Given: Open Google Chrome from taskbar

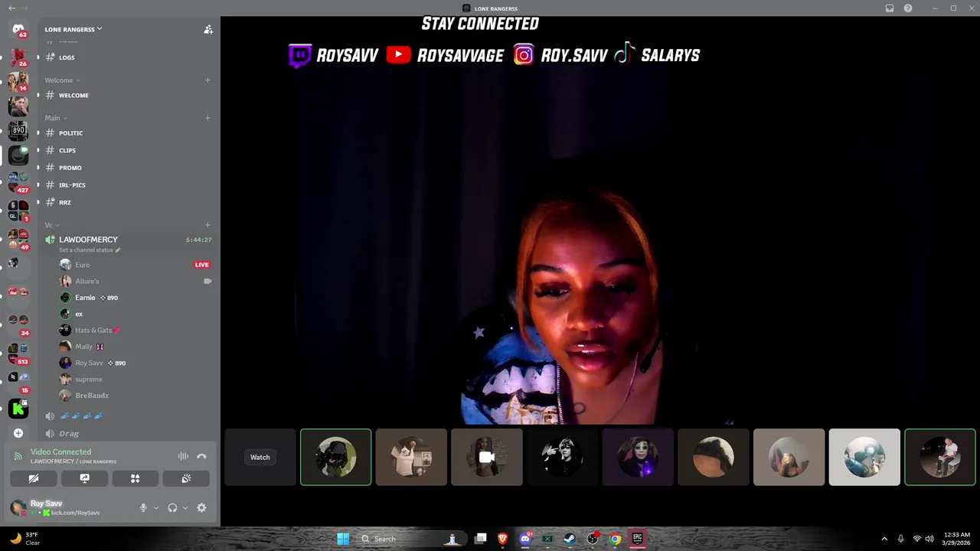Looking at the screenshot, I should point(615,539).
